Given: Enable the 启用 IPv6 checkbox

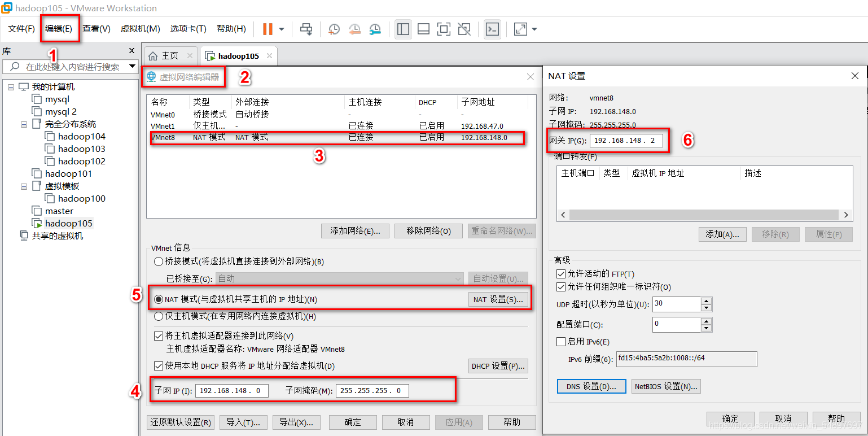Looking at the screenshot, I should [x=560, y=342].
